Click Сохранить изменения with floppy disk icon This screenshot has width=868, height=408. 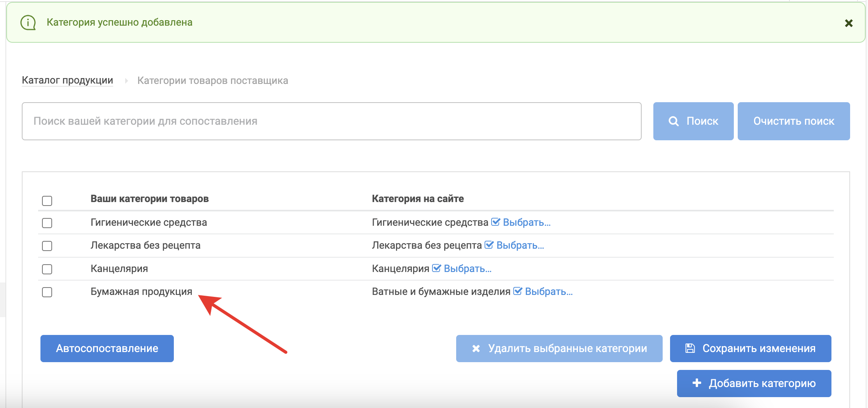coord(750,349)
